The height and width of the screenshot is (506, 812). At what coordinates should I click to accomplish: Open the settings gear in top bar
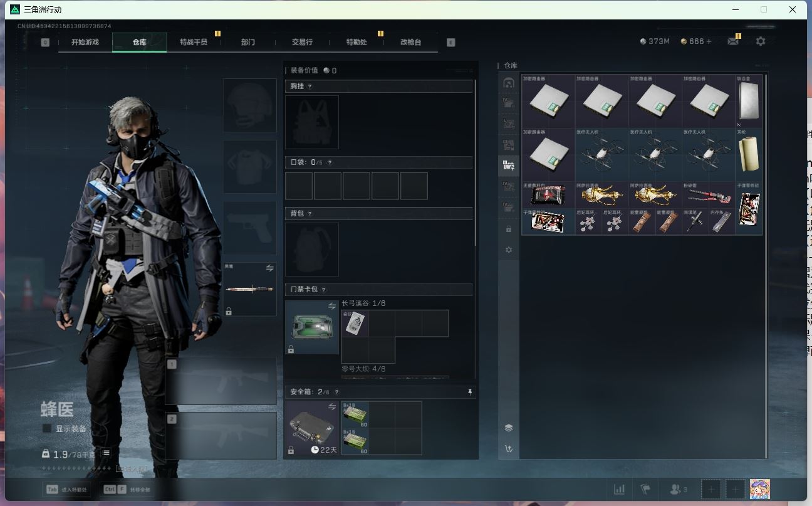(760, 41)
